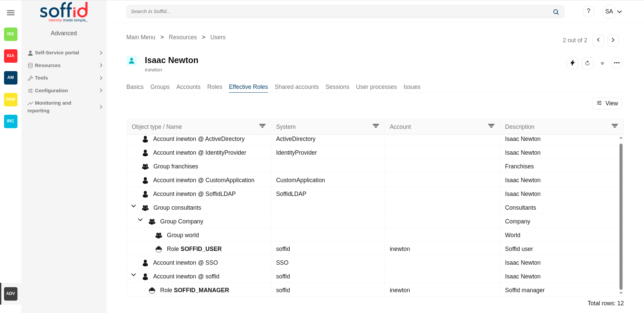644x313 pixels.
Task: Collapse the Group Company row
Action: [x=140, y=220]
